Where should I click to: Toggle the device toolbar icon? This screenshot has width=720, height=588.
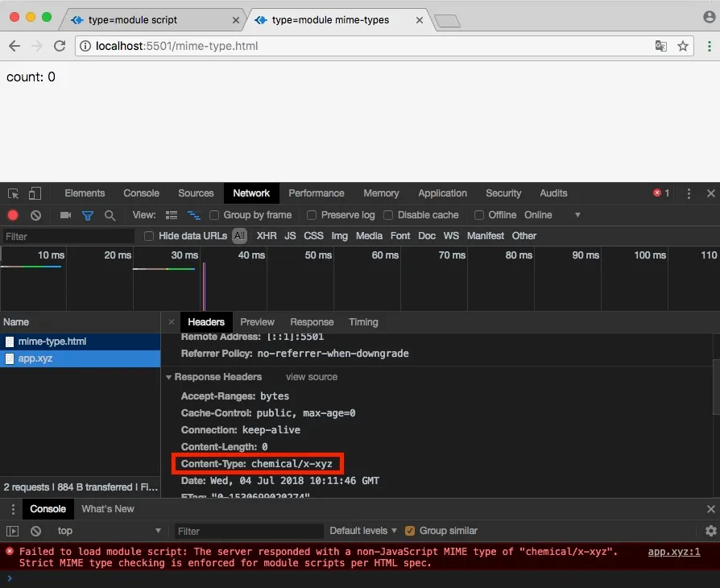(35, 193)
